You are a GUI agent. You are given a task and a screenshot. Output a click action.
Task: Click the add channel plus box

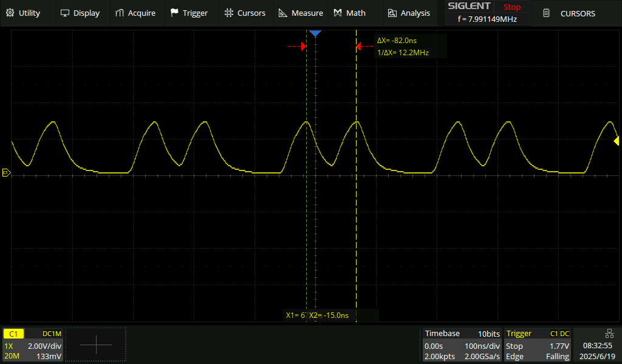pos(95,345)
